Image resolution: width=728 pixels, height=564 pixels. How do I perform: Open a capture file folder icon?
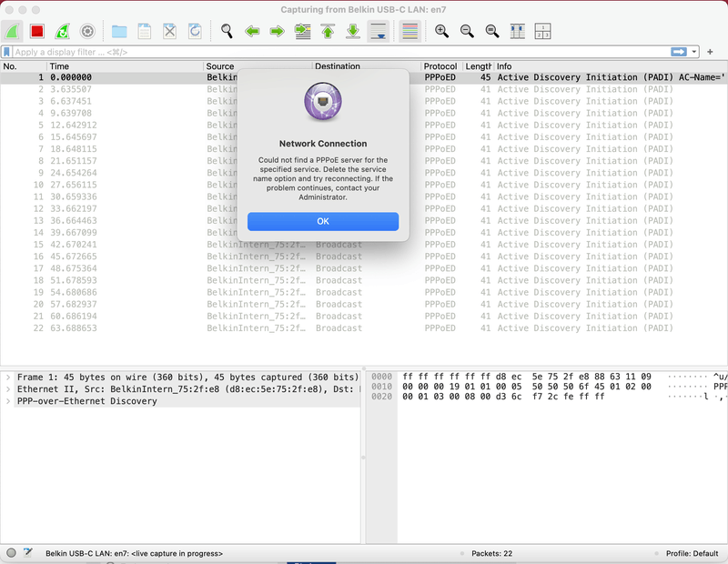pyautogui.click(x=119, y=32)
